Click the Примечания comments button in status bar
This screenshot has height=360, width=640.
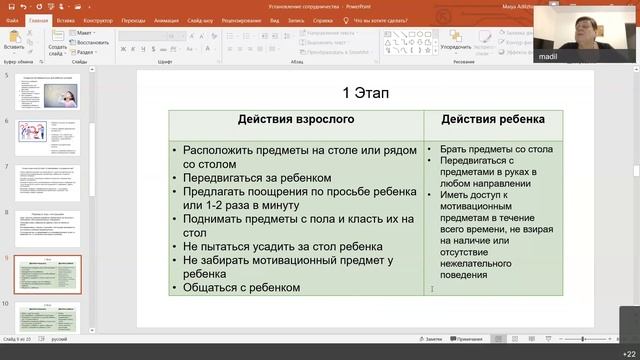coord(467,339)
